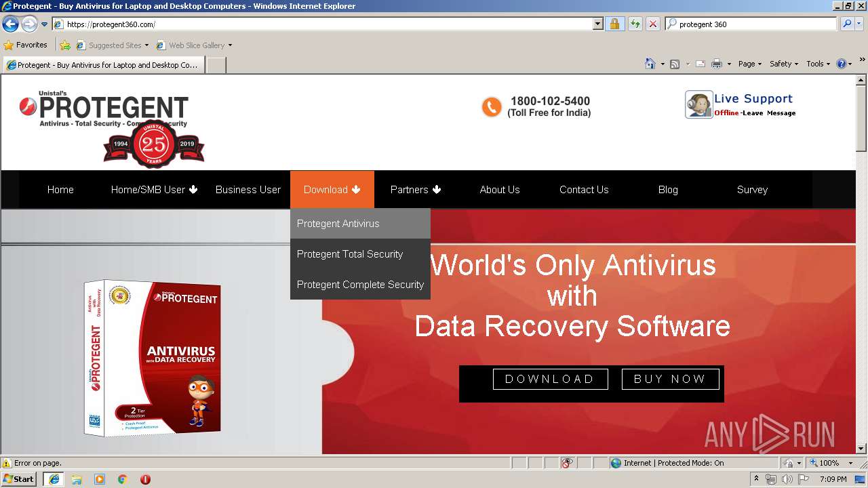Click the RSS Feeds icon
The image size is (868, 488).
coord(675,64)
